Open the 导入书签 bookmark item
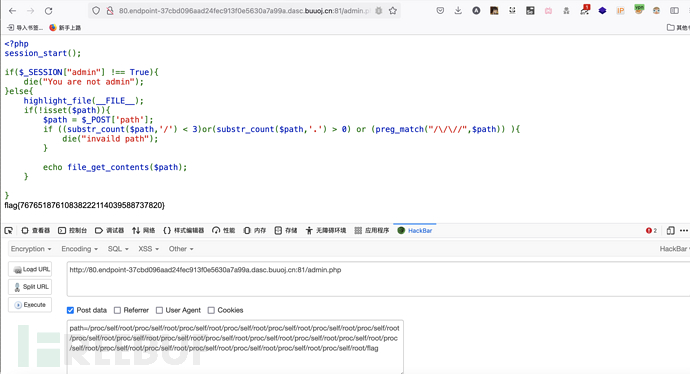The image size is (690, 374). point(25,28)
